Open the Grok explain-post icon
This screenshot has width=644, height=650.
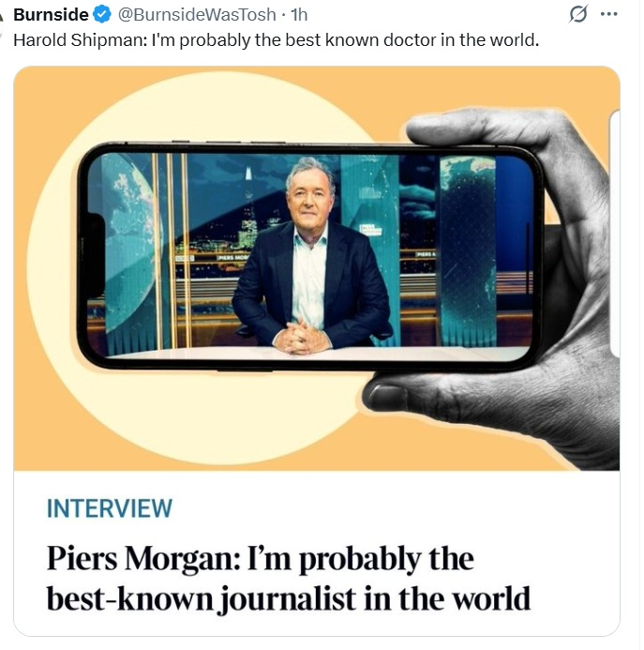click(577, 14)
